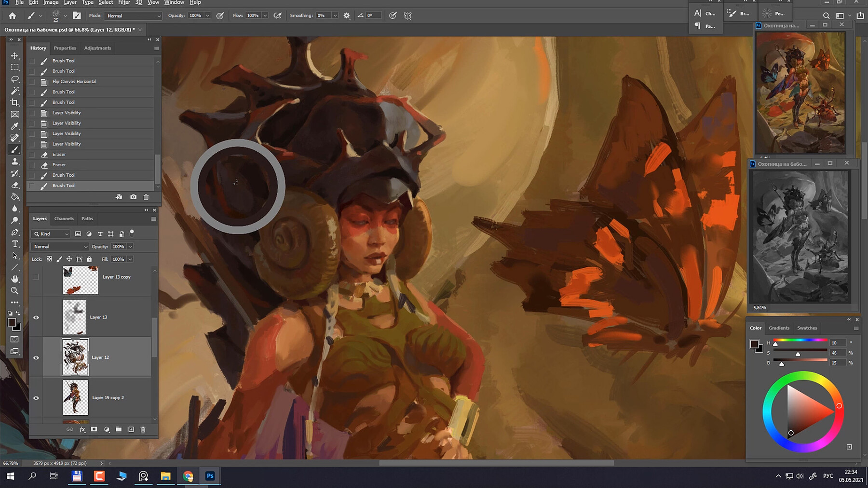
Task: Expand layer Fill dropdown
Action: coord(130,259)
